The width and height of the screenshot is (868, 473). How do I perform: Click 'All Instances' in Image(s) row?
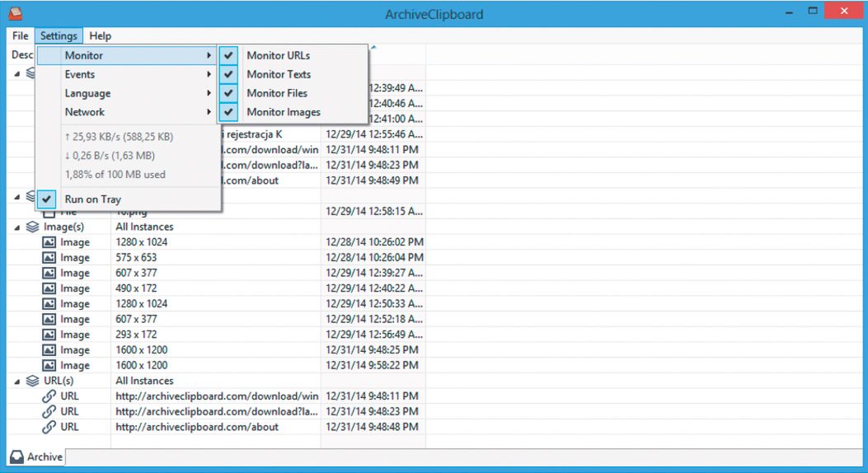point(144,227)
